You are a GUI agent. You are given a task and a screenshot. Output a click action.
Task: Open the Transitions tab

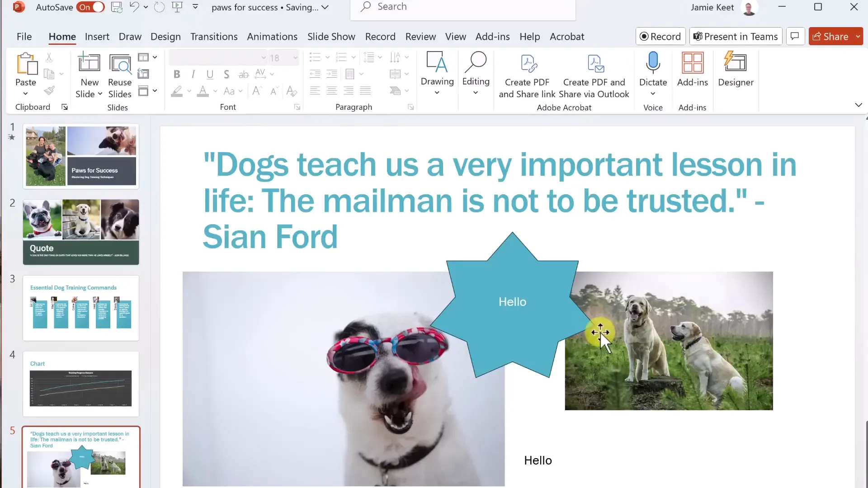click(x=214, y=37)
